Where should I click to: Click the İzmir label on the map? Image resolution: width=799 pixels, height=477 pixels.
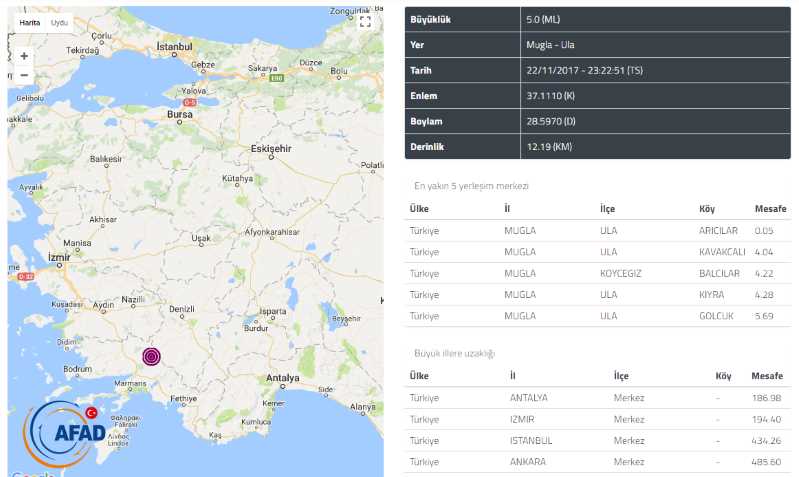(x=60, y=256)
